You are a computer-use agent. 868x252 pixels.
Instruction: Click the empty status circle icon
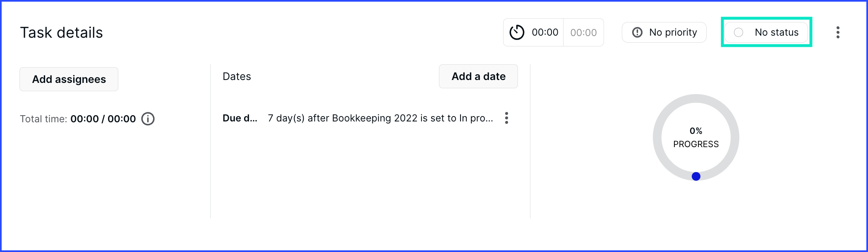[x=739, y=32]
